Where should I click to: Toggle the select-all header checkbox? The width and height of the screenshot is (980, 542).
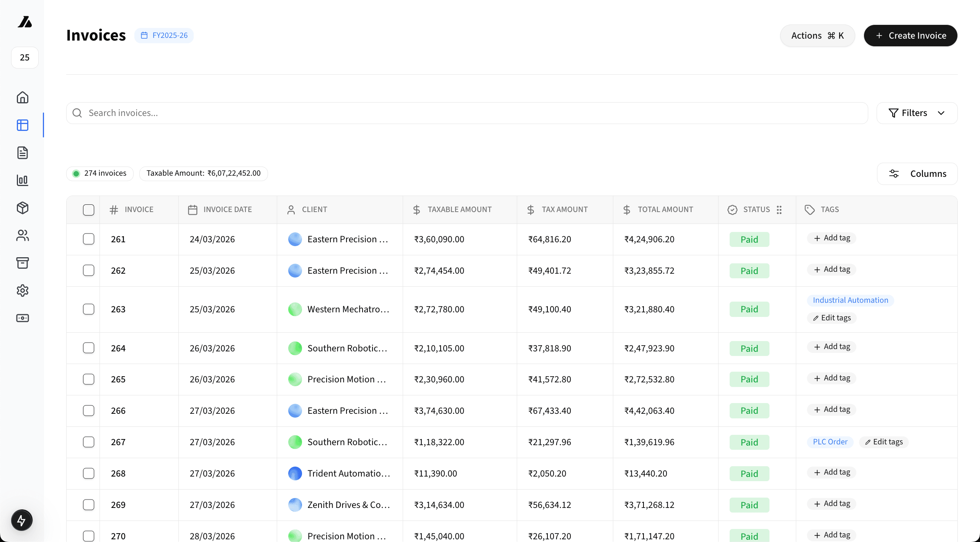point(88,210)
